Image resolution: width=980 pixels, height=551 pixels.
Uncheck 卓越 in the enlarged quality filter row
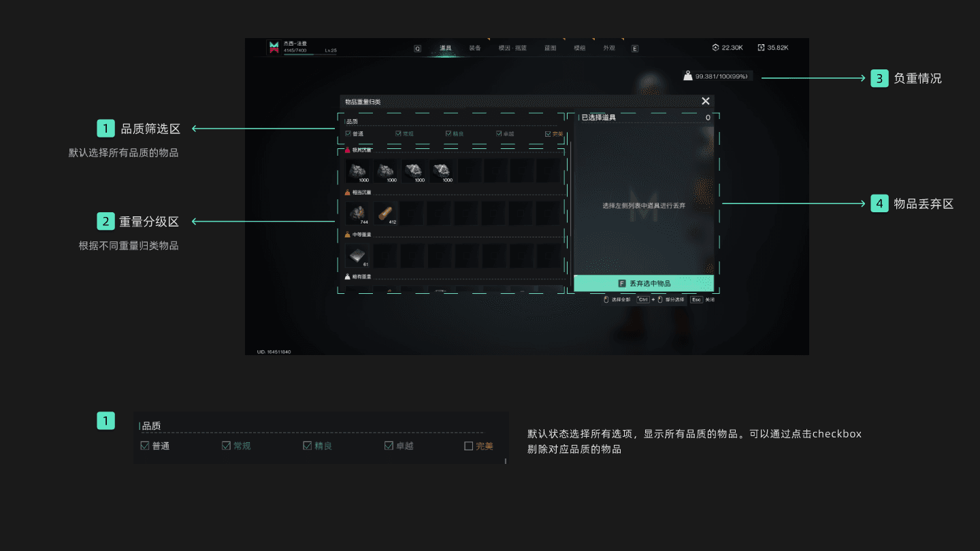coord(389,446)
